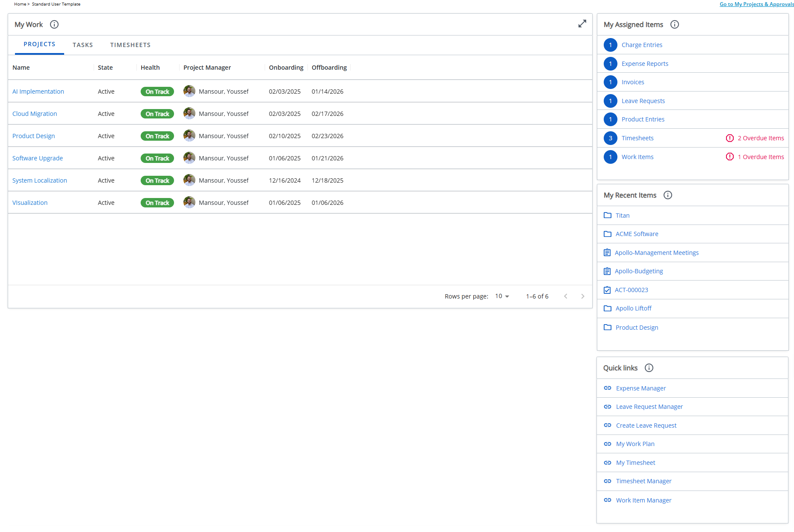Open the Rows per page dropdown
794x532 pixels.
(x=501, y=296)
